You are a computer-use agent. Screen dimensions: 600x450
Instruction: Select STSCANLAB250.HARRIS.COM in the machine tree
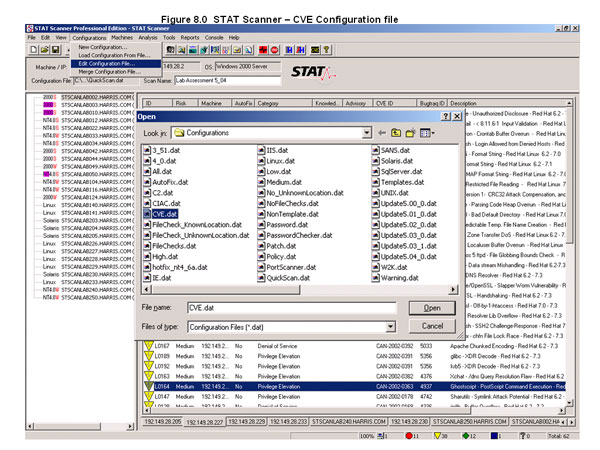[98, 297]
